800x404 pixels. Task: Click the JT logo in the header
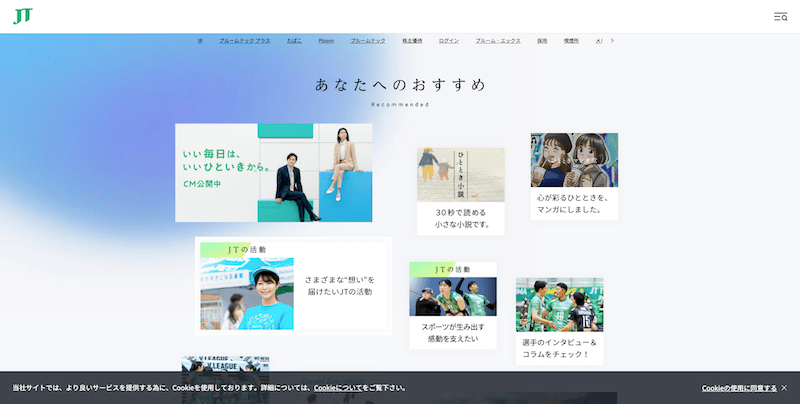coord(23,16)
